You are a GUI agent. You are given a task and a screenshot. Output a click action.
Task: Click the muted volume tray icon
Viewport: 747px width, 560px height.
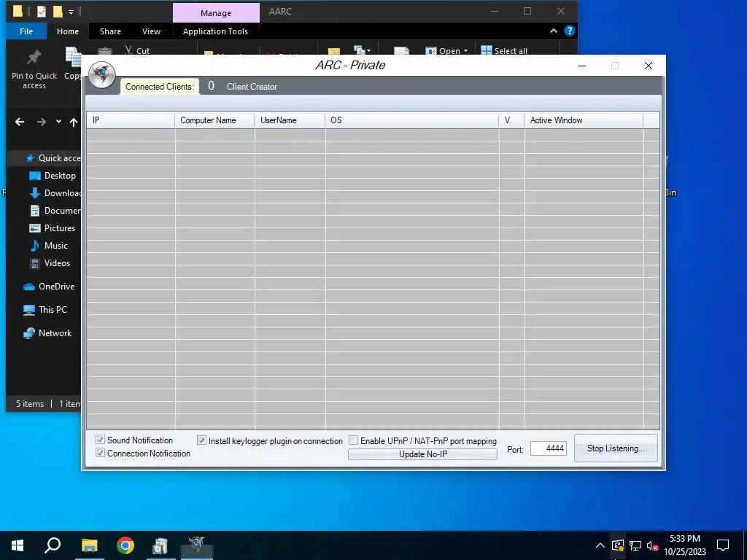tap(653, 545)
